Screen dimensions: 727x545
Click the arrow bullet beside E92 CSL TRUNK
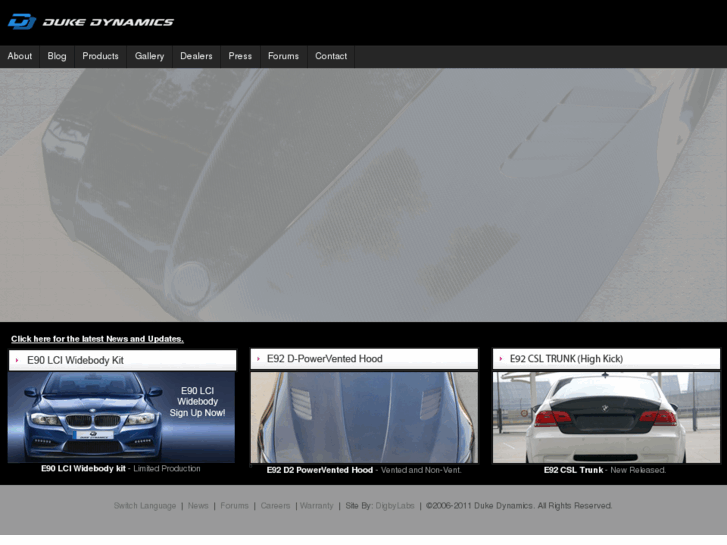501,359
